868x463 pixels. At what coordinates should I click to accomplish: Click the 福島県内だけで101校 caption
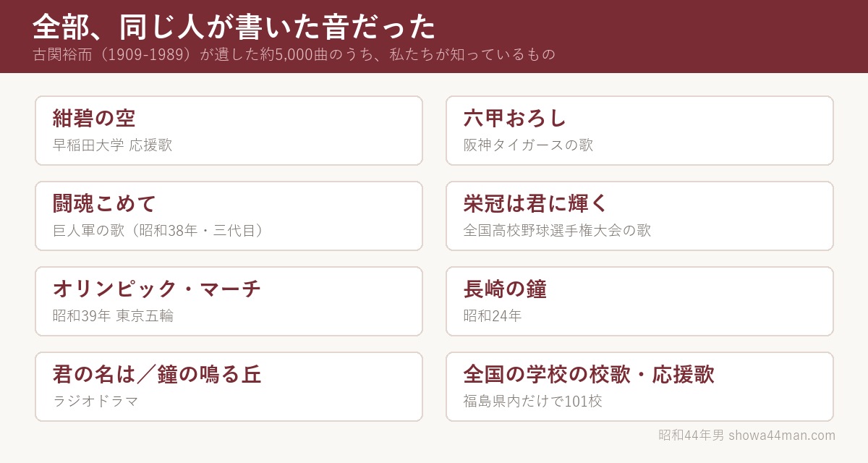click(x=533, y=401)
